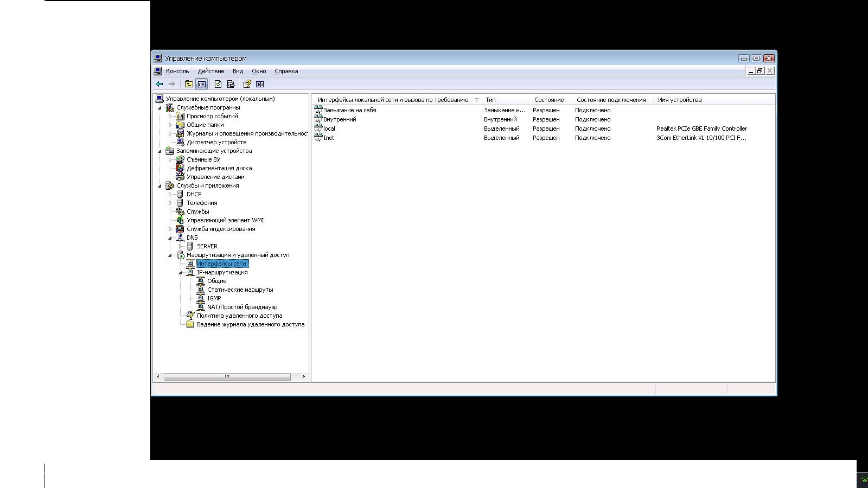
Task: Select the DNS tree label
Action: [192, 237]
